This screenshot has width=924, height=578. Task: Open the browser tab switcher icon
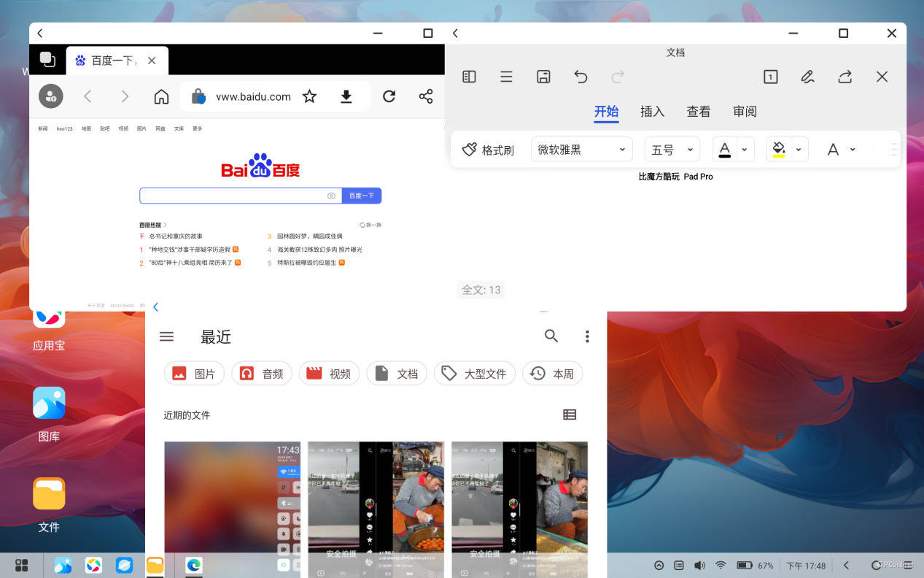47,60
